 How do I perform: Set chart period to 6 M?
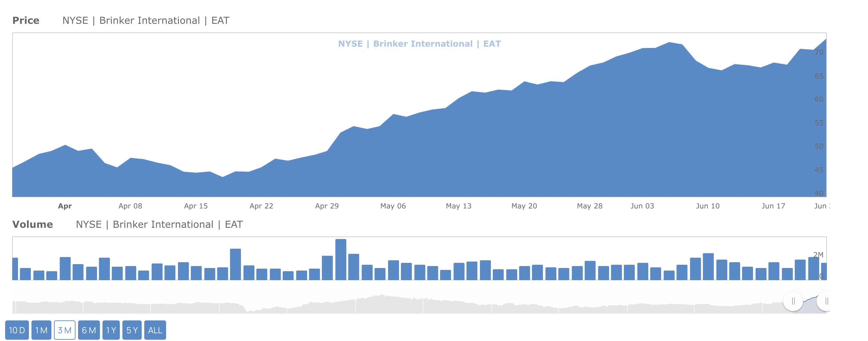coord(89,330)
